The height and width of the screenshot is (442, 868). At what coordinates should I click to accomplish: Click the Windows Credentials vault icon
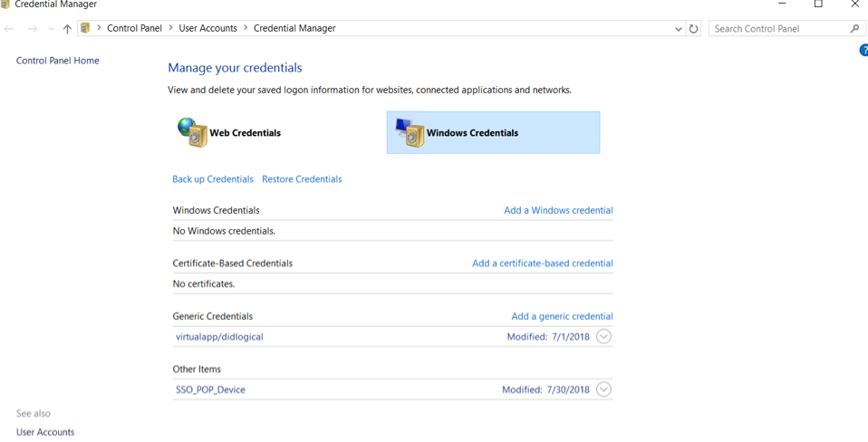pyautogui.click(x=410, y=132)
